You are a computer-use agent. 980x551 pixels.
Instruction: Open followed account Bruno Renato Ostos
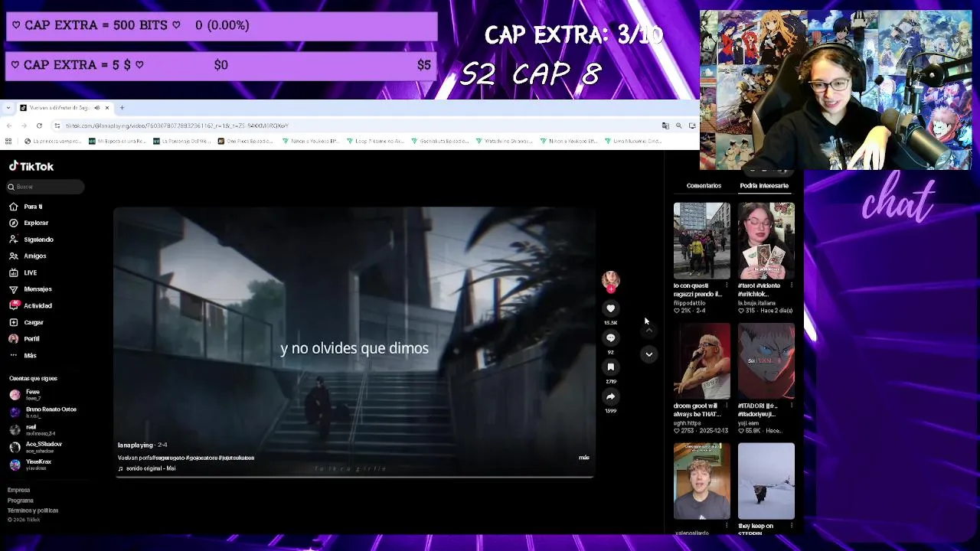click(x=43, y=412)
